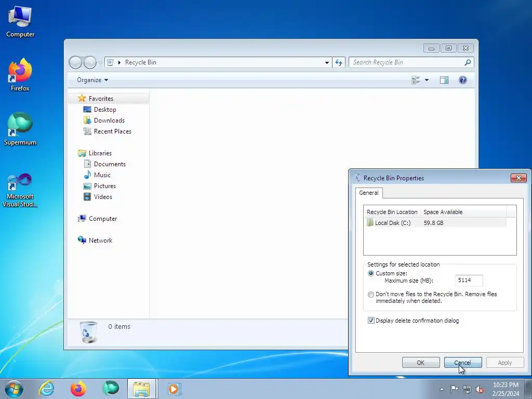Show hidden system tray icons
532x399 pixels.
(x=442, y=389)
